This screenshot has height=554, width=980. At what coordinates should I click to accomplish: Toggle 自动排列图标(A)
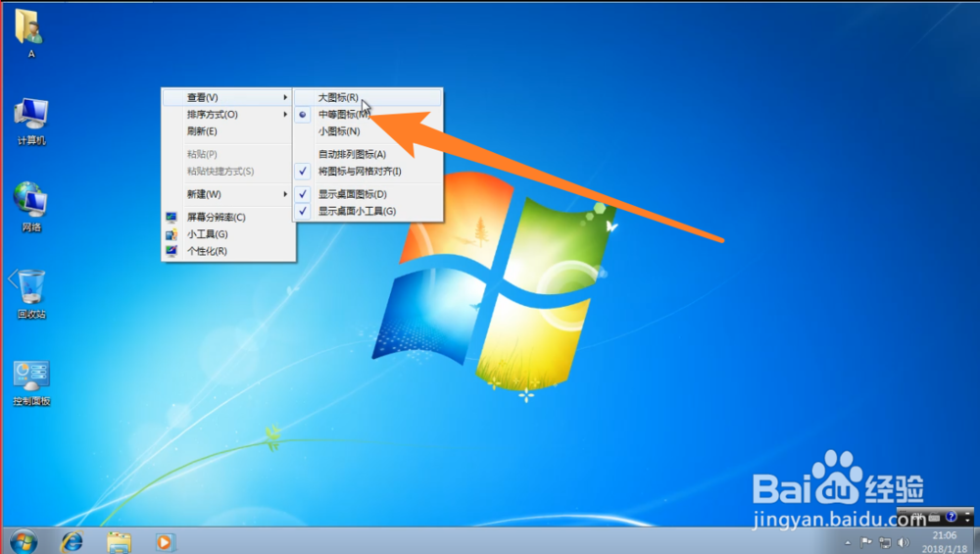(x=368, y=155)
